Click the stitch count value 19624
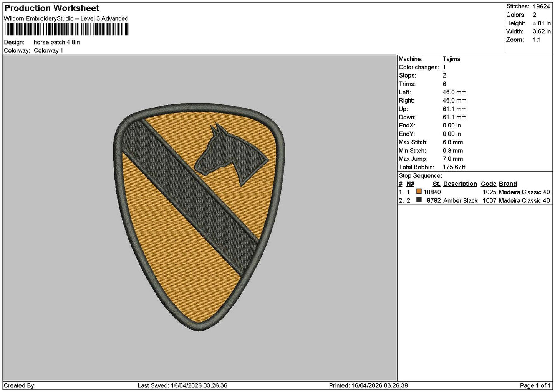555x392 pixels. point(542,7)
